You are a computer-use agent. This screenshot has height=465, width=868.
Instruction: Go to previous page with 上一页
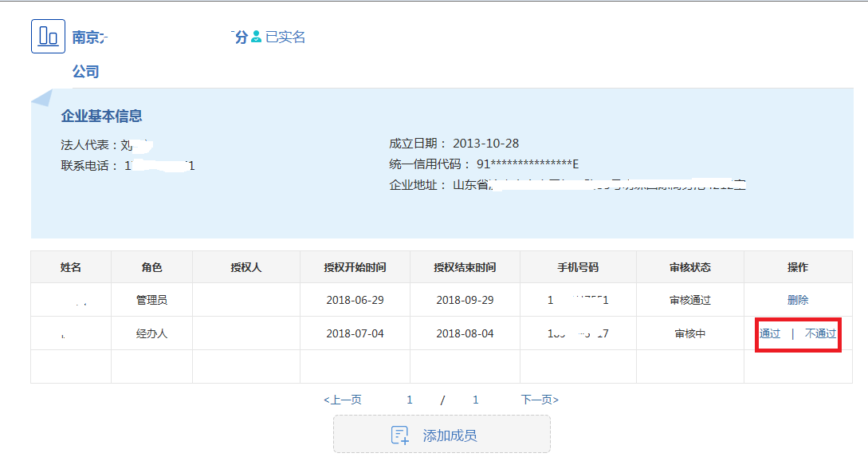(343, 400)
